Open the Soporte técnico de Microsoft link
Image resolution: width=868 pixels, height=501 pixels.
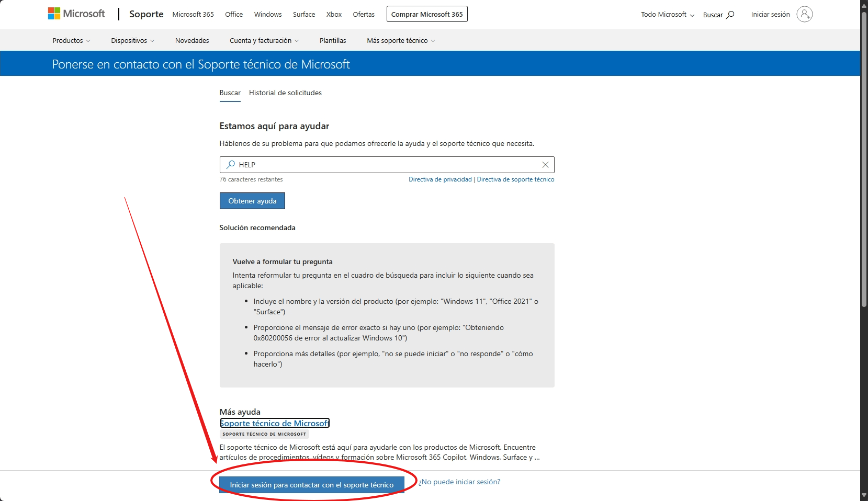pyautogui.click(x=275, y=423)
